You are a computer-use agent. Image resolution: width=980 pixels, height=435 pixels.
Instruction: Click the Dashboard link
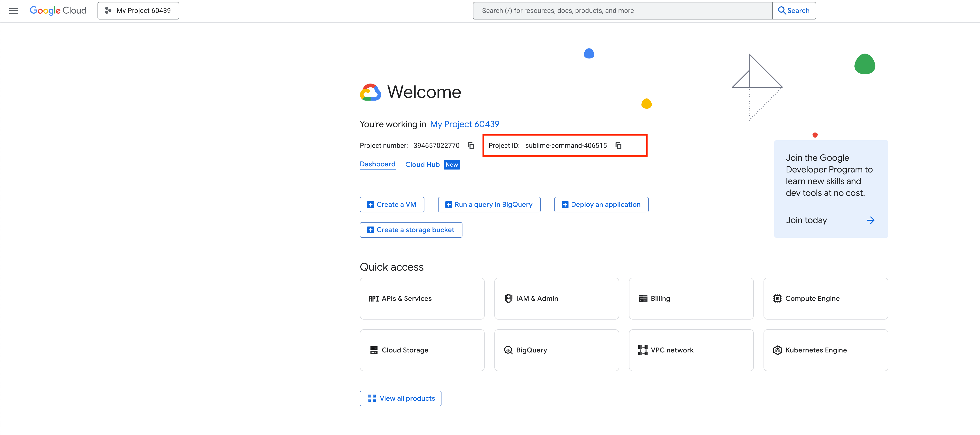click(377, 164)
